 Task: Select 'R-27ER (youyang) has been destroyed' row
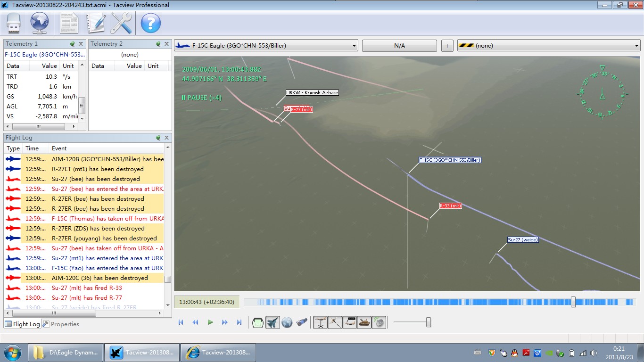(84, 238)
